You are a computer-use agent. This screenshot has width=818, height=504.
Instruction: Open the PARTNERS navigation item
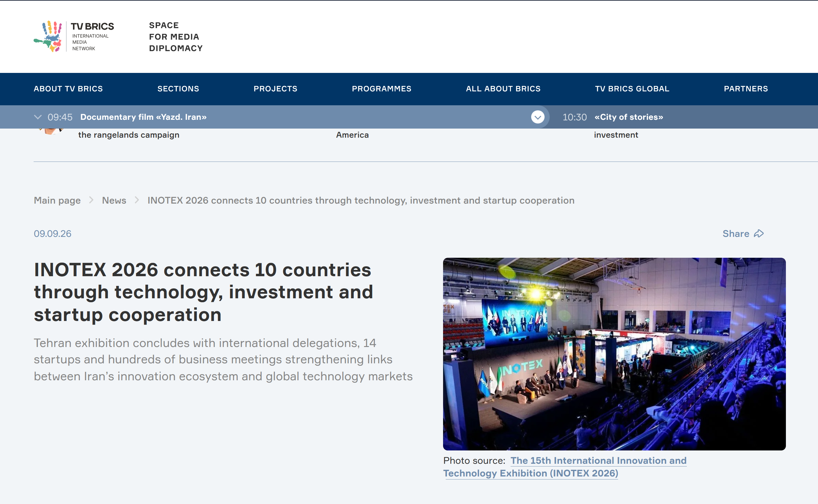point(746,89)
